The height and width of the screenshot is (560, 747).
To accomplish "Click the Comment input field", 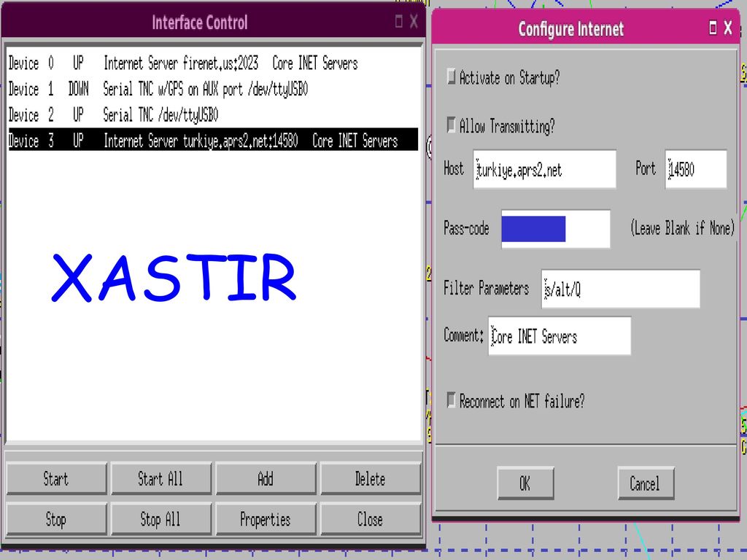I will click(x=560, y=336).
